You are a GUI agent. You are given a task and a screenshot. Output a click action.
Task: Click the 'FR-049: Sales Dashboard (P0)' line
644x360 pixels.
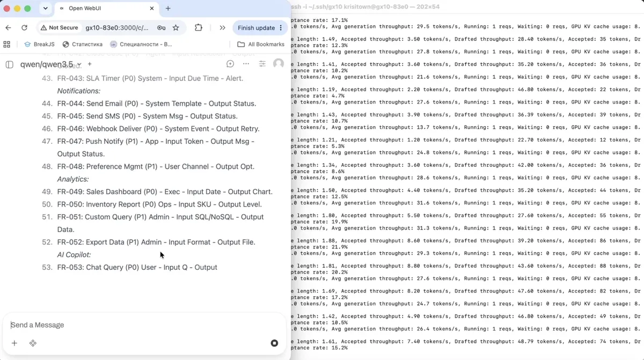click(165, 192)
